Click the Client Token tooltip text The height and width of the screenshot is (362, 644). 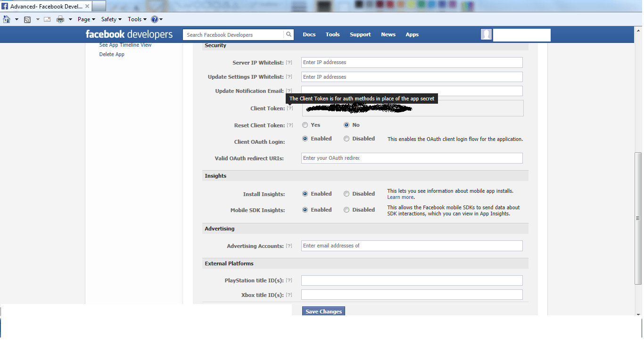362,99
